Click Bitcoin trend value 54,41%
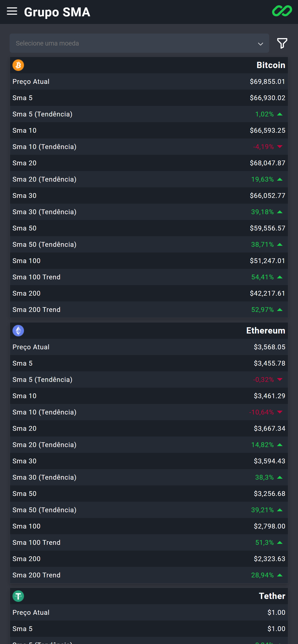 tap(262, 277)
